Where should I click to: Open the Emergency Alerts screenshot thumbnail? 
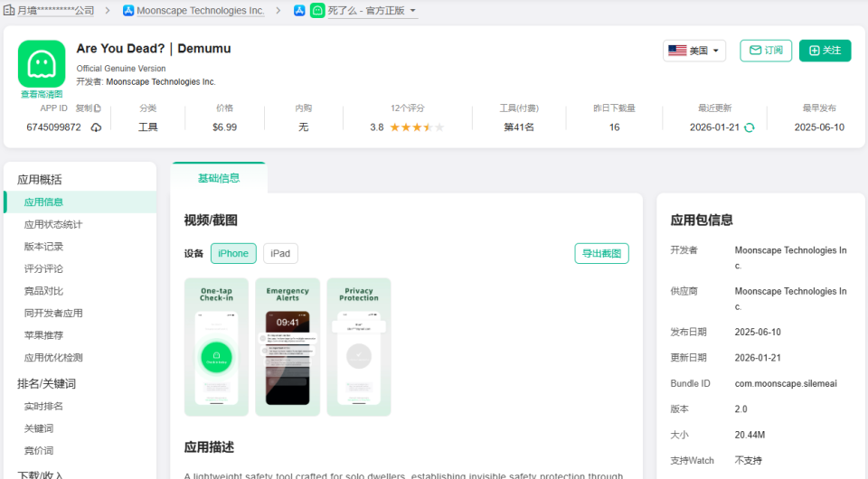click(288, 347)
